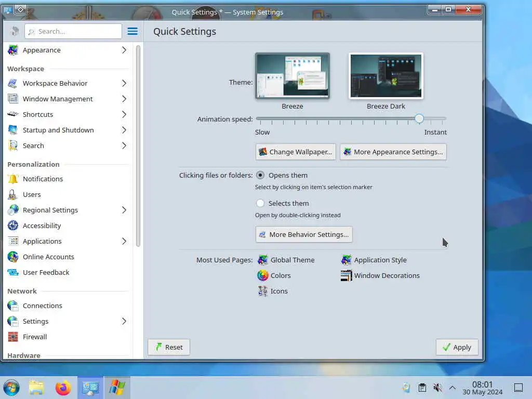Open the Connections network icon

pos(13,305)
